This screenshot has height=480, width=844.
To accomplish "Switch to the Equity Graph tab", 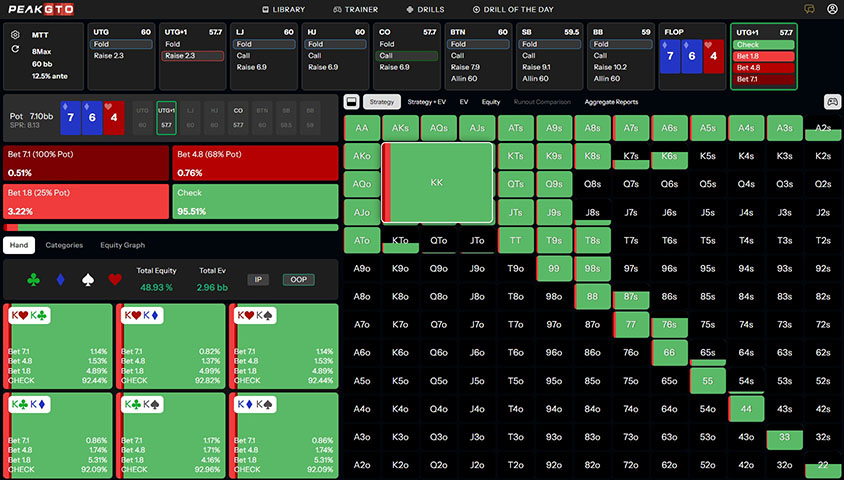I will pos(122,245).
